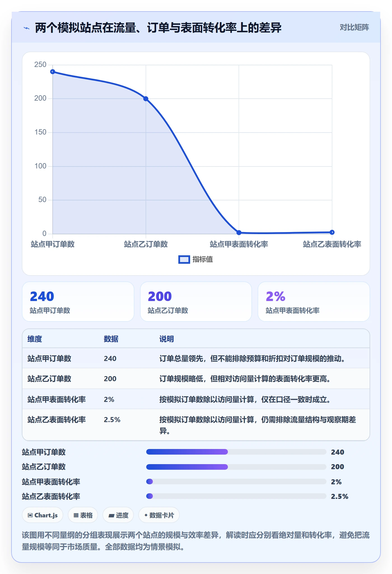Click the 站点甲表面转化率 progress bar
392x574 pixels.
(236, 482)
